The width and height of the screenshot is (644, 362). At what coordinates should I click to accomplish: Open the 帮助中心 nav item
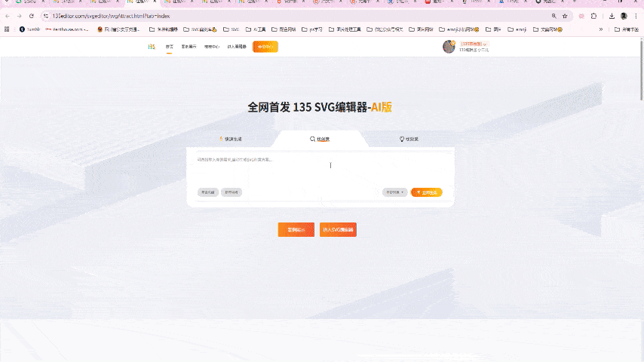(212, 47)
